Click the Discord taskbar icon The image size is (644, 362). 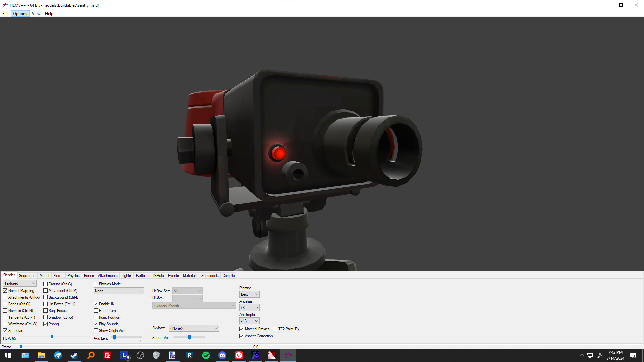pos(222,355)
